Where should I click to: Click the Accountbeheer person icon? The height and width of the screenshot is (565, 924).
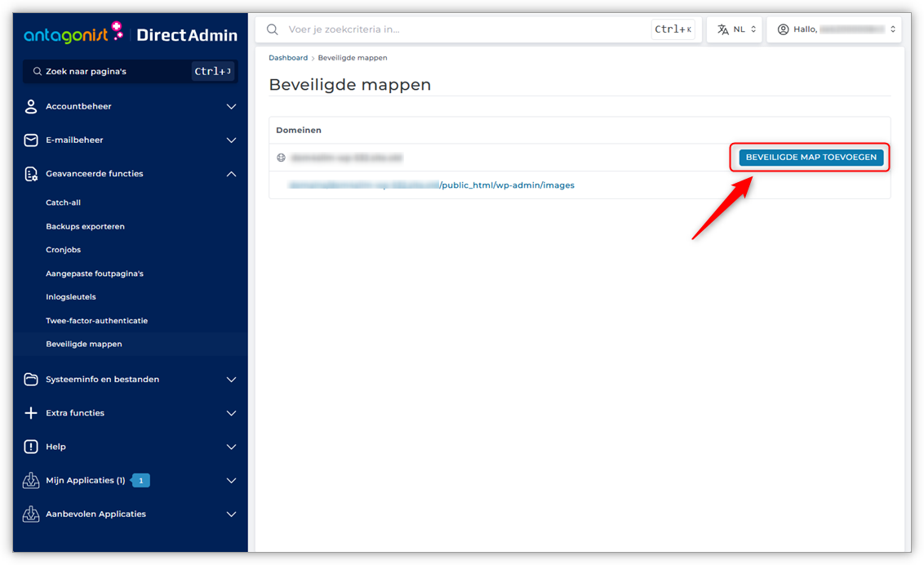point(31,107)
